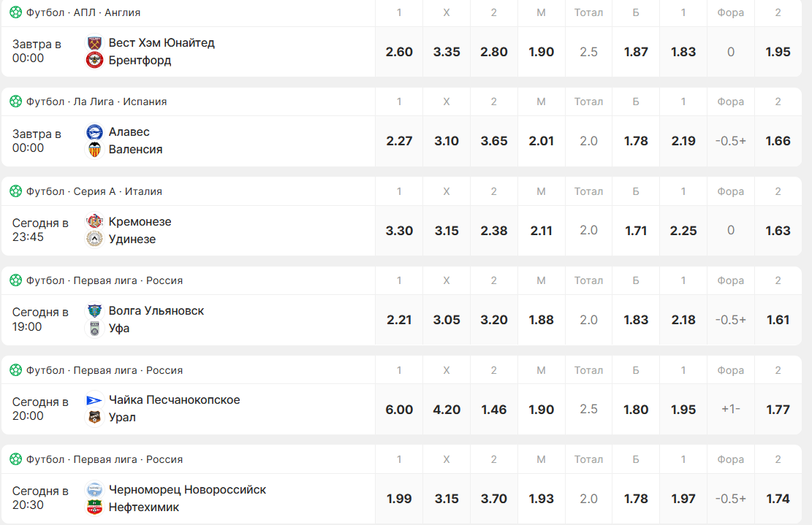The image size is (812, 525).
Task: Click the Cremonese club crest
Action: pos(94,221)
